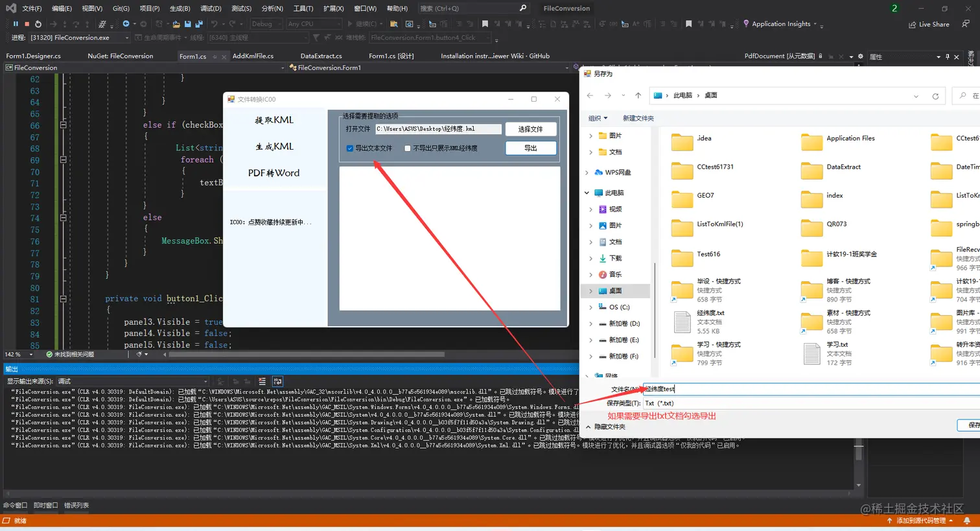
Task: Check the 不导出只展示KML经纬度 checkbox
Action: coord(408,148)
